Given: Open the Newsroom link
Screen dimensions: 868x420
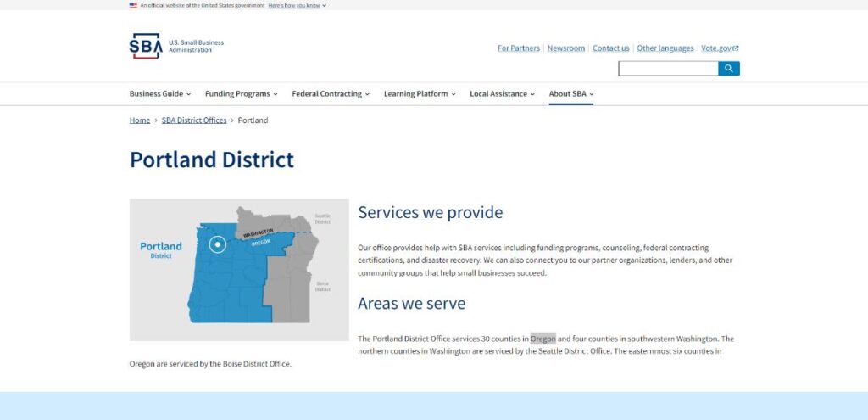Looking at the screenshot, I should 566,48.
